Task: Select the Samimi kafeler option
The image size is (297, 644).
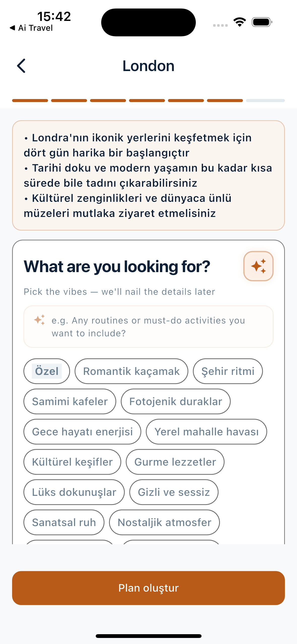Action: [x=70, y=401]
